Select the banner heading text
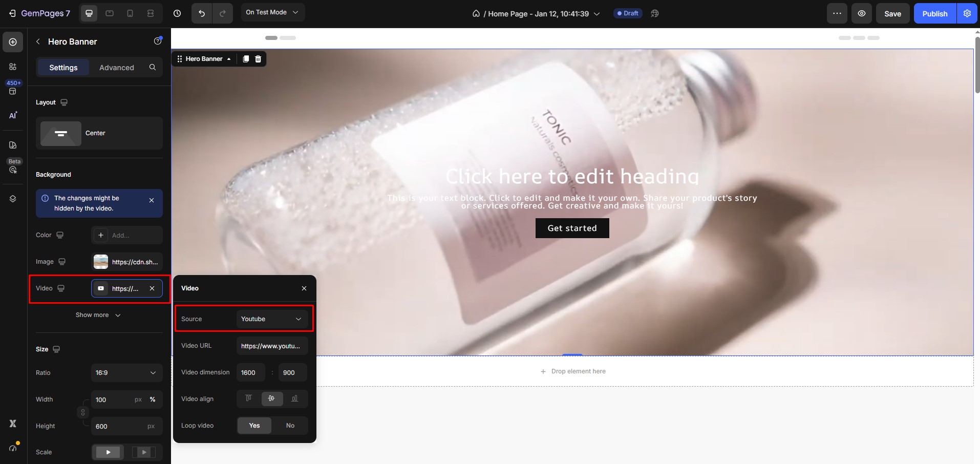This screenshot has width=980, height=464. tap(572, 176)
